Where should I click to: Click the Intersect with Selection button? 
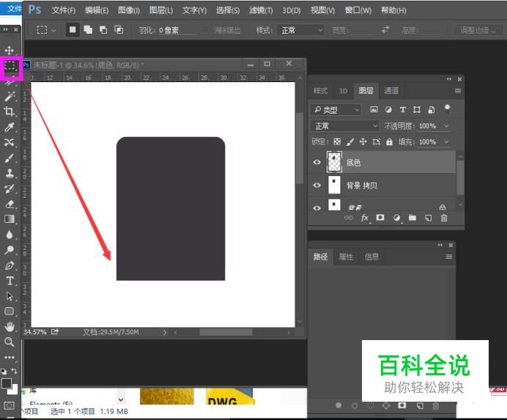119,30
